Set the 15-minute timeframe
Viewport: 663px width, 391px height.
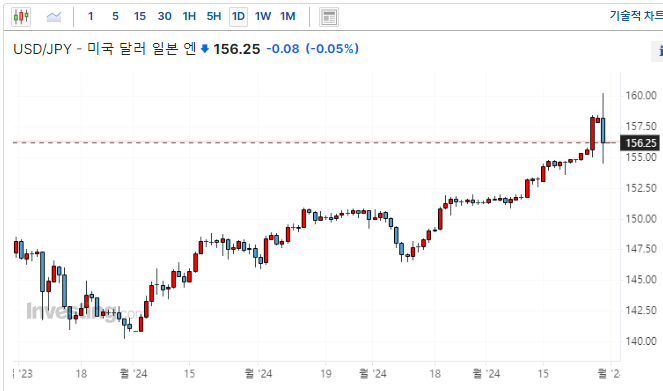click(x=140, y=16)
